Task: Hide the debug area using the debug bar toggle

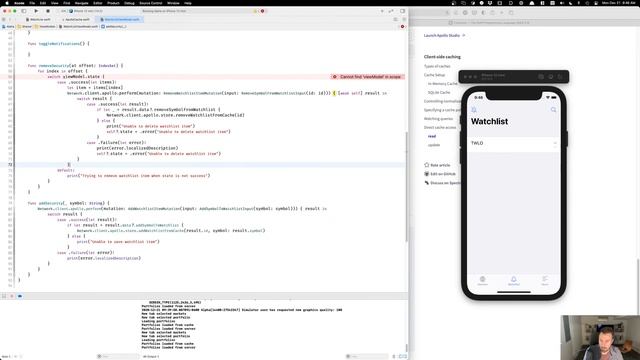Action: pyautogui.click(x=4, y=296)
